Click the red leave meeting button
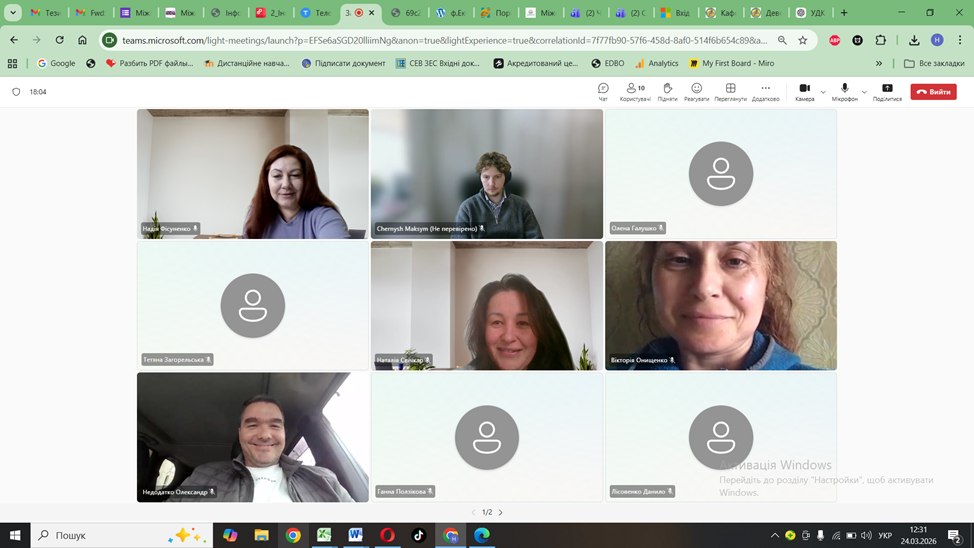 [x=933, y=92]
